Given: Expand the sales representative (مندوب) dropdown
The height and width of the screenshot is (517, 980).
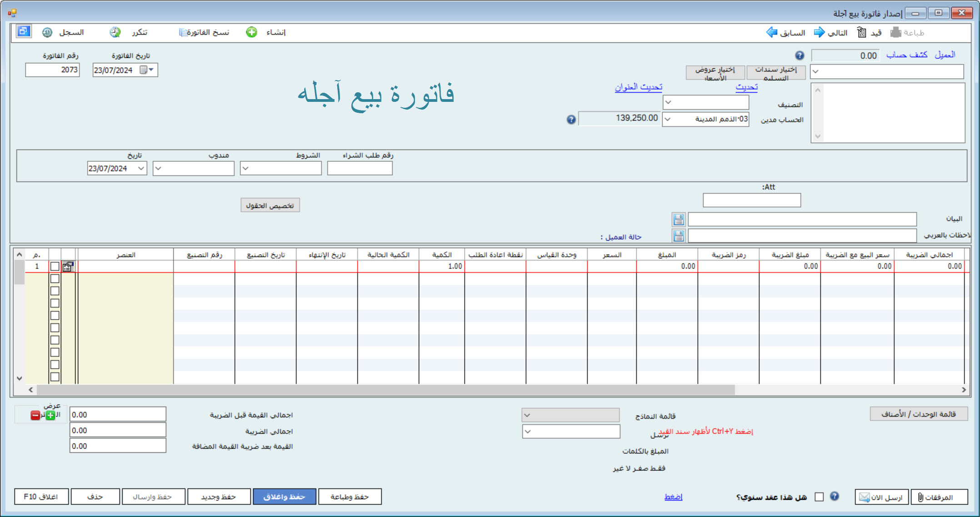Looking at the screenshot, I should (x=158, y=169).
